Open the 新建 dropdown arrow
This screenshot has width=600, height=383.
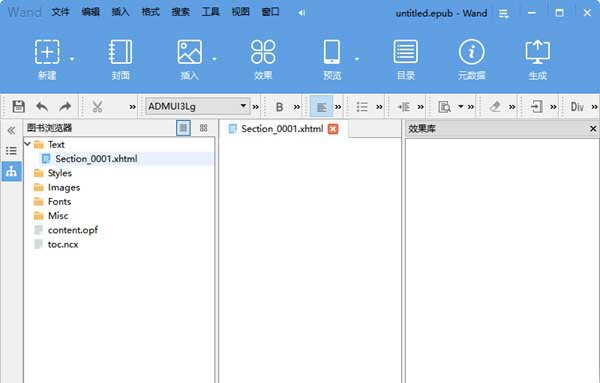click(72, 59)
